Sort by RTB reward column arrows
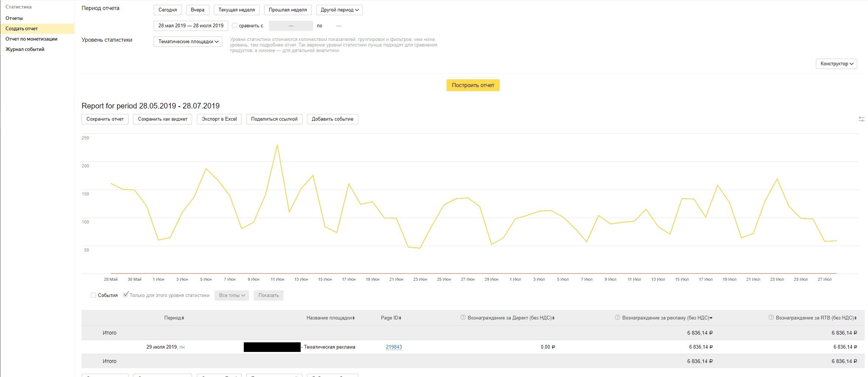Image resolution: width=868 pixels, height=377 pixels. click(x=855, y=318)
